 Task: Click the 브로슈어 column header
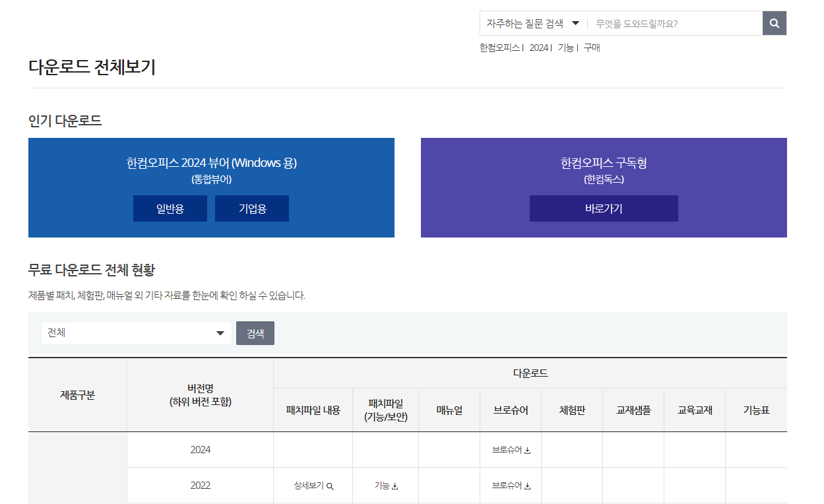(x=511, y=410)
